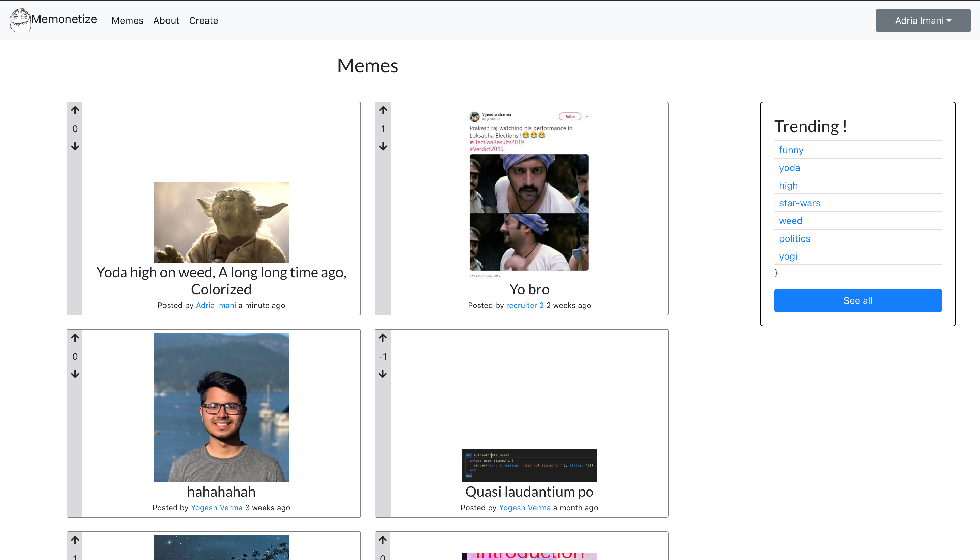980x560 pixels.
Task: Open recruiter 2's profile link
Action: (525, 306)
